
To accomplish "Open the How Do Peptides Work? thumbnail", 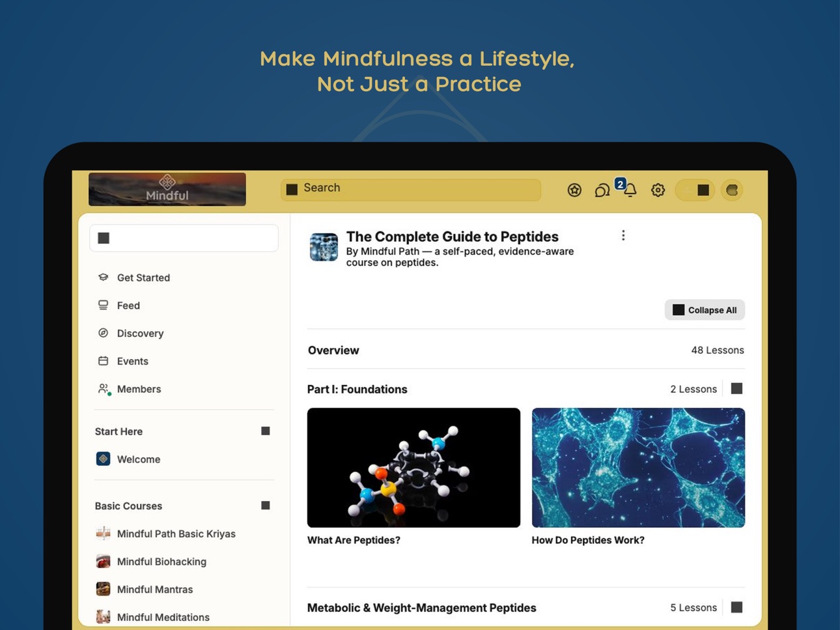I will pos(638,468).
